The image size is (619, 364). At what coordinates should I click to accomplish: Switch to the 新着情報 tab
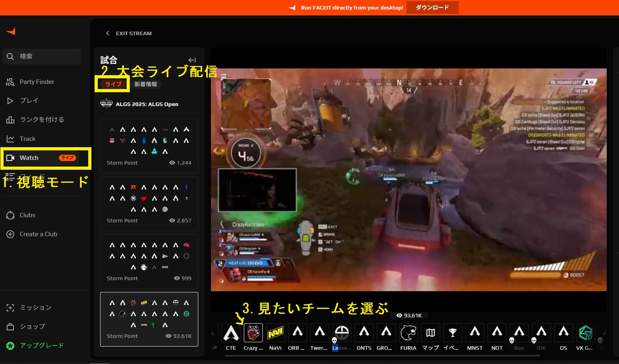pos(146,84)
